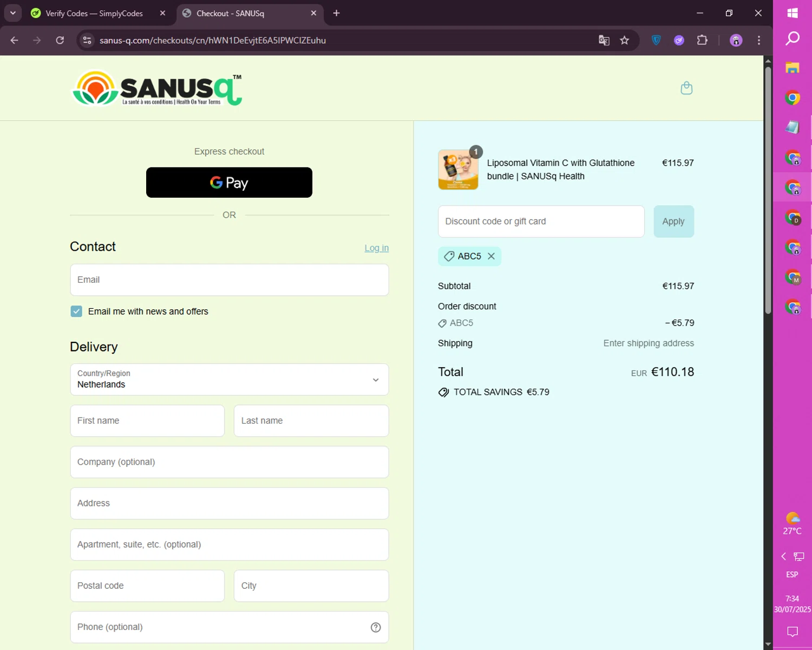
Task: Click the ESP language indicator
Action: pos(792,575)
